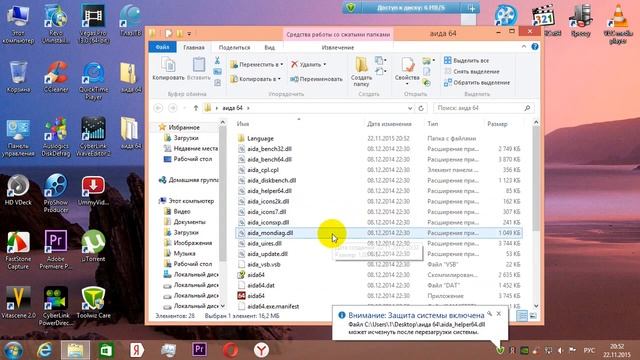Screen dimensions: 640x360
Task: Click the Windows Start button
Action: [x=13, y=350]
